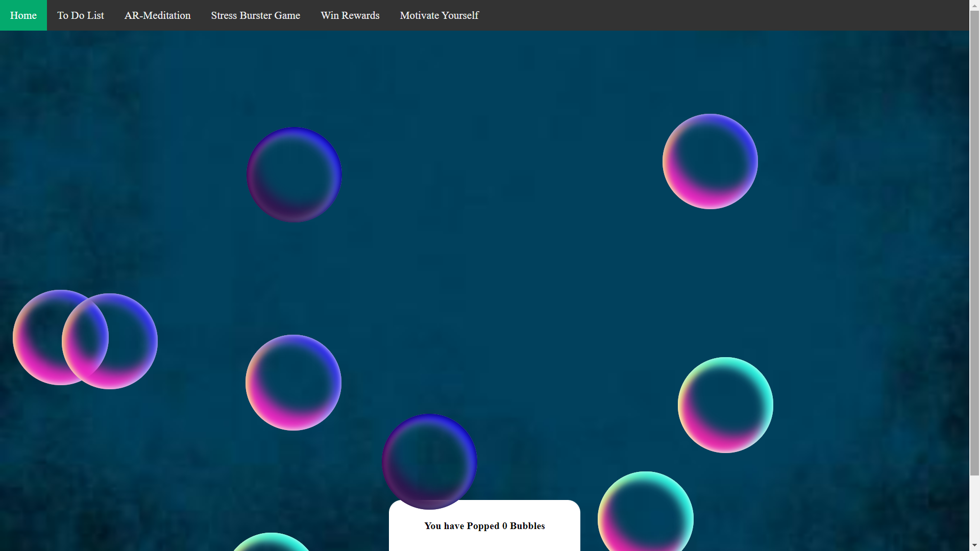This screenshot has width=980, height=551.
Task: Open the To Do List page
Action: (81, 15)
